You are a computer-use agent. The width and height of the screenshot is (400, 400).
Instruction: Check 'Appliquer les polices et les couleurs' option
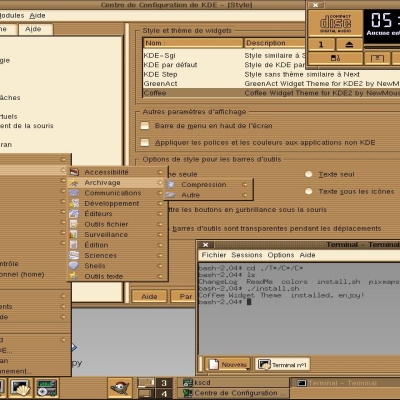click(x=145, y=142)
